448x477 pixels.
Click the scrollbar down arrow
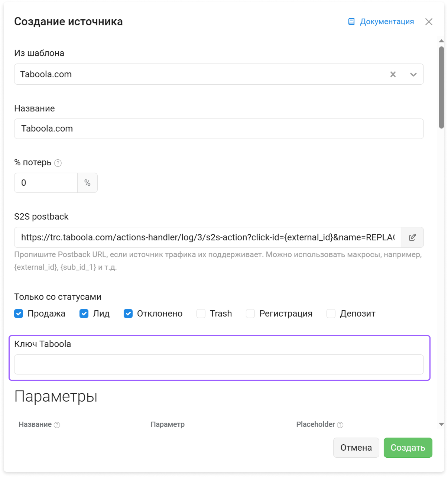pyautogui.click(x=441, y=424)
